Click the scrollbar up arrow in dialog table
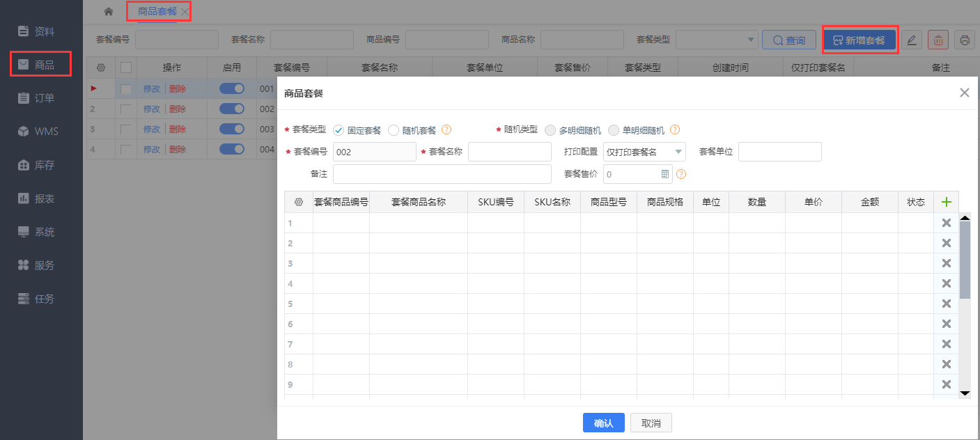980x440 pixels. pyautogui.click(x=965, y=217)
